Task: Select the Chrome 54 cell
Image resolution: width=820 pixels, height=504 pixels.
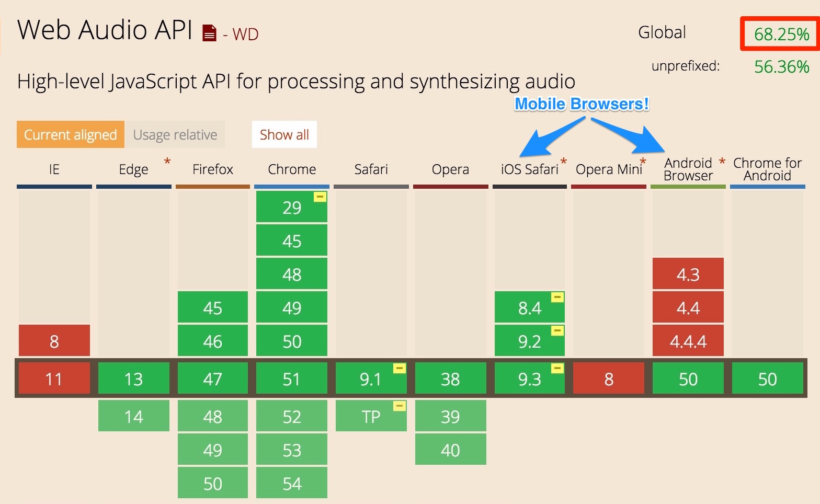Action: (x=292, y=483)
